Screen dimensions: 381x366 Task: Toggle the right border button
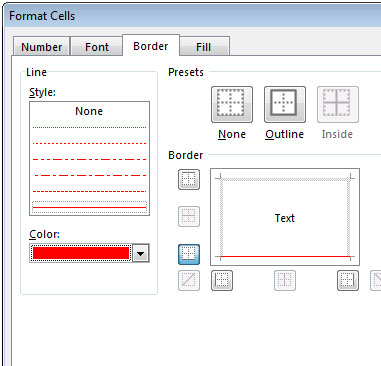pos(348,280)
